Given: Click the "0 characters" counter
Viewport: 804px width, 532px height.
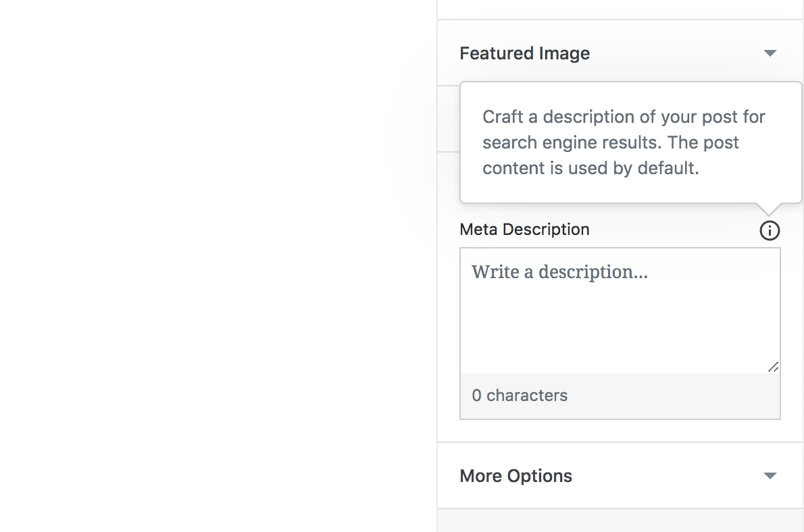Looking at the screenshot, I should pos(520,396).
